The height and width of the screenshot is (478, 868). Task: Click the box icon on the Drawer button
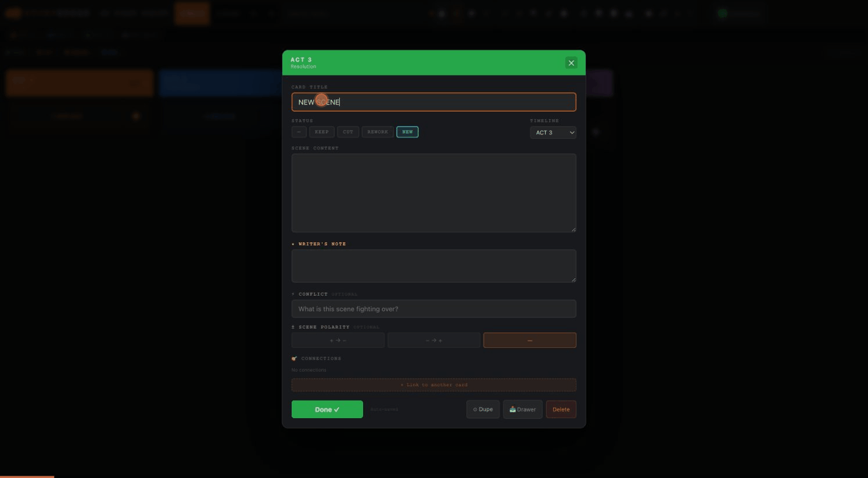coord(512,409)
